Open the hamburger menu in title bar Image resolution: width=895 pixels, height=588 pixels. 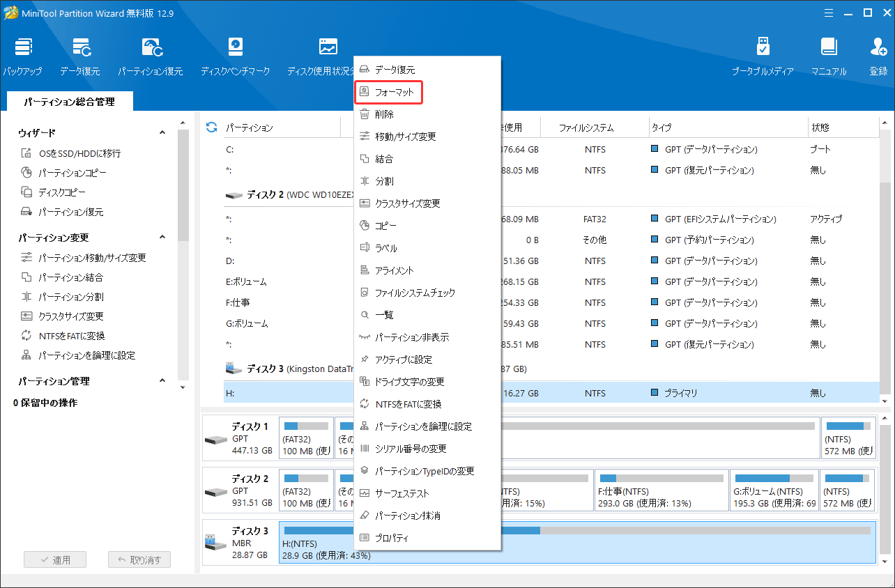tap(827, 12)
